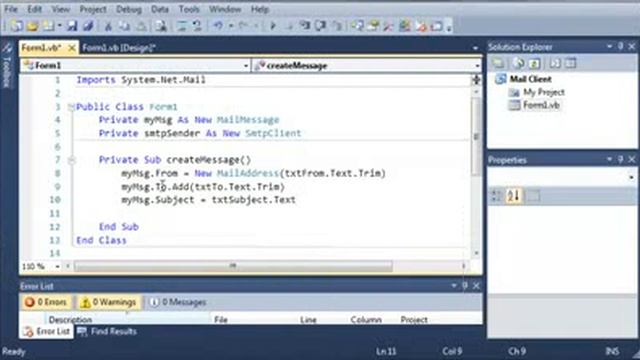The width and height of the screenshot is (640, 360).
Task: Click the Paste toolbar icon
Action: click(141, 27)
